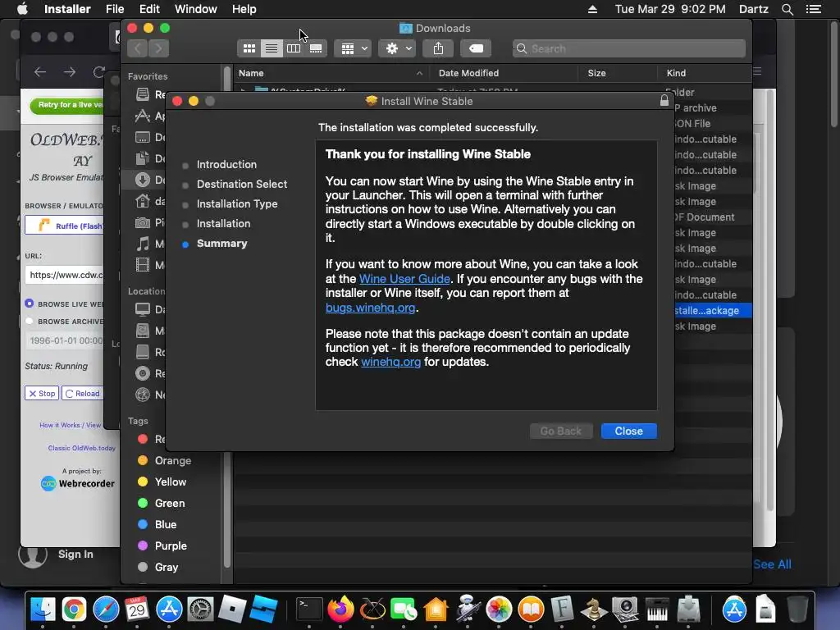The height and width of the screenshot is (630, 840).
Task: Sort Finder list by Date Modified
Action: click(504, 73)
